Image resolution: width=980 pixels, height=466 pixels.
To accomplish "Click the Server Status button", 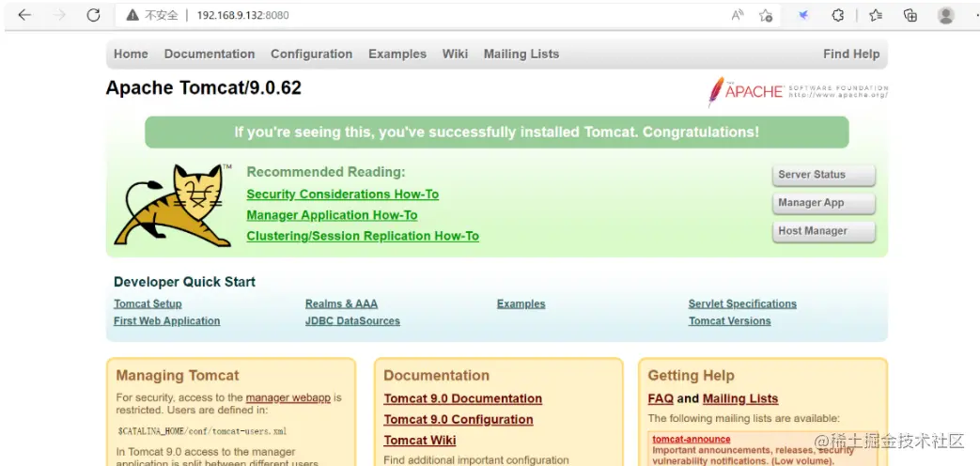I will (824, 175).
